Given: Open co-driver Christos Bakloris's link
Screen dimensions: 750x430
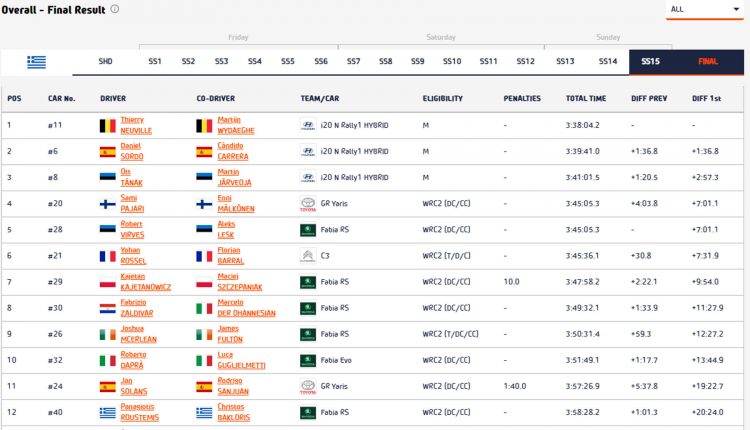Looking at the screenshot, I should click(x=233, y=412).
